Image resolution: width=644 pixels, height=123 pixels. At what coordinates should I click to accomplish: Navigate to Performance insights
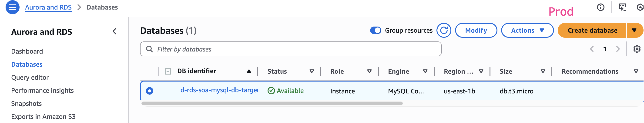pos(42,90)
